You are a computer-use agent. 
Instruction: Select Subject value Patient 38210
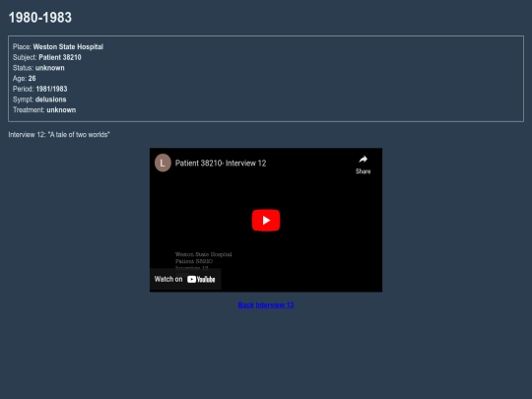[60, 57]
